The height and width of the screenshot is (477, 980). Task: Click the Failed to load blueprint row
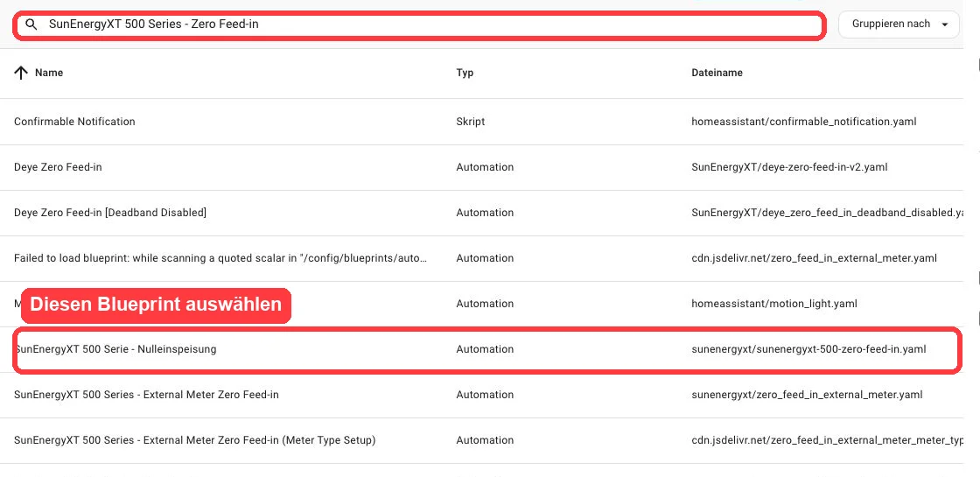pos(481,259)
